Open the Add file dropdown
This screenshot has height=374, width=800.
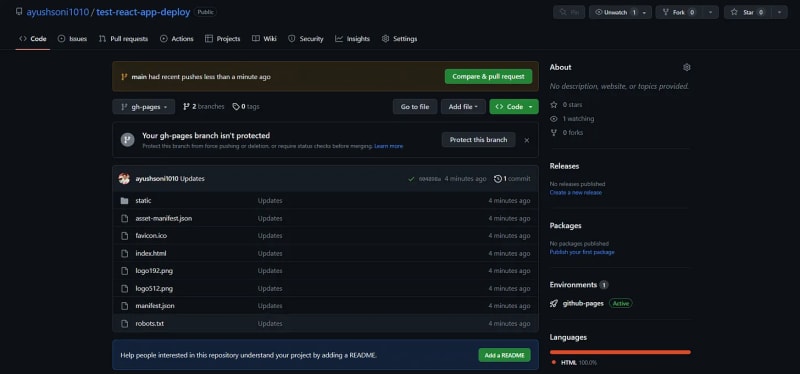(463, 107)
